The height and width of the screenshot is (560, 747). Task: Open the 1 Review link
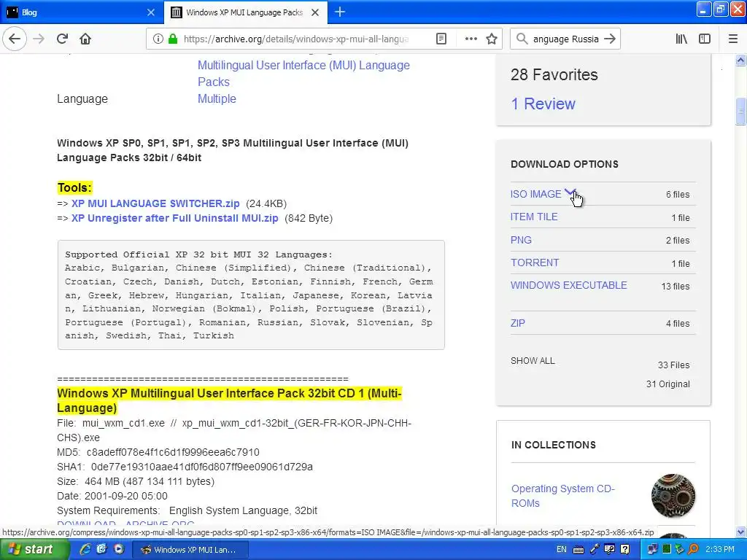tap(543, 104)
